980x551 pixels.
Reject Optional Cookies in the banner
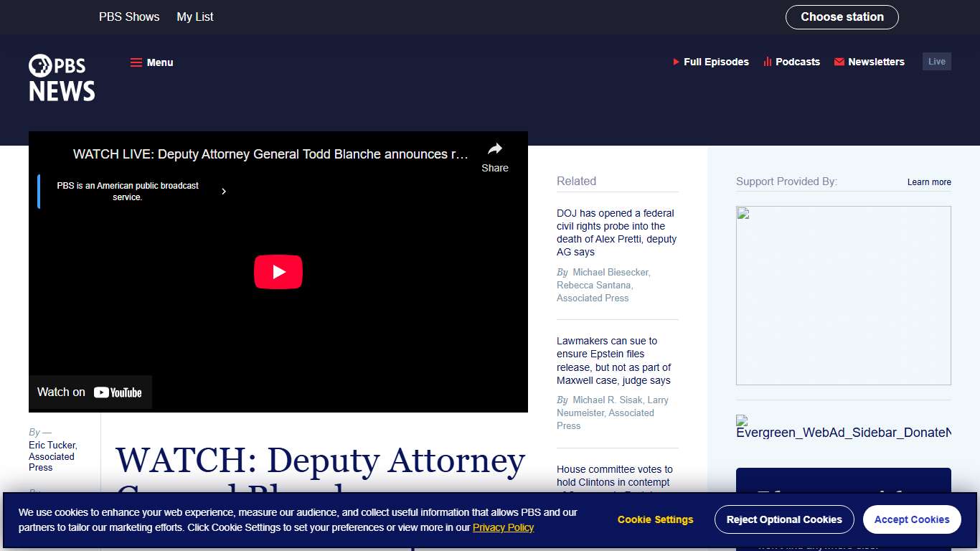point(784,519)
